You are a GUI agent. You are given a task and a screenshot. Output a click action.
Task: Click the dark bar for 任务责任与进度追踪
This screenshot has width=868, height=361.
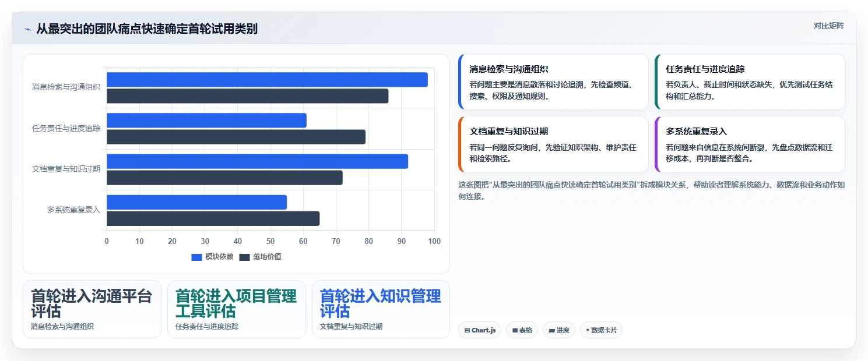tap(236, 137)
